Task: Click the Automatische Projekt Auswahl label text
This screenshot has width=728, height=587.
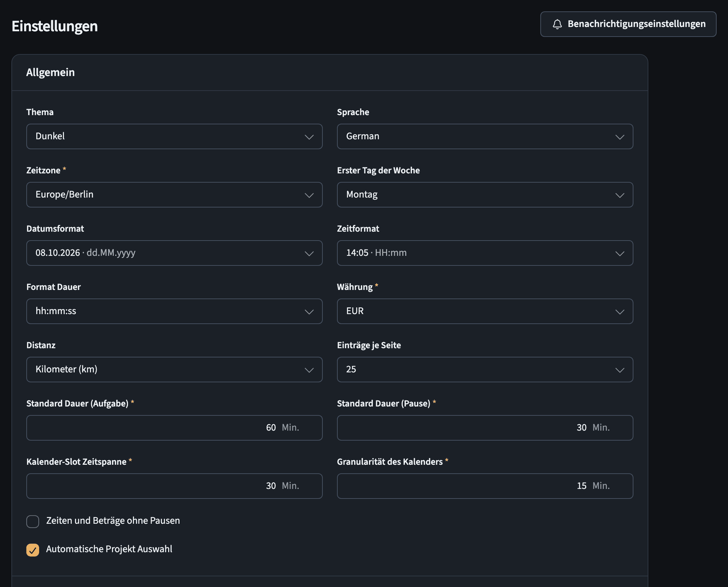Action: [109, 549]
